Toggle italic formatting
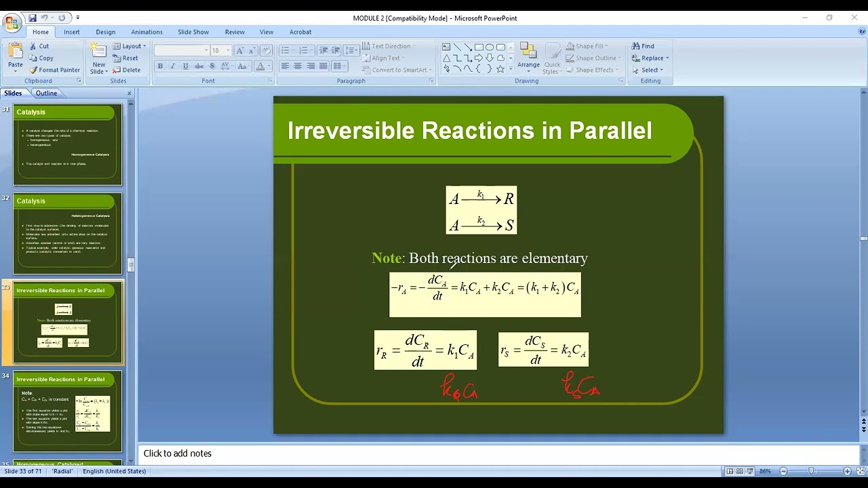Viewport: 868px width, 488px height. pyautogui.click(x=172, y=66)
